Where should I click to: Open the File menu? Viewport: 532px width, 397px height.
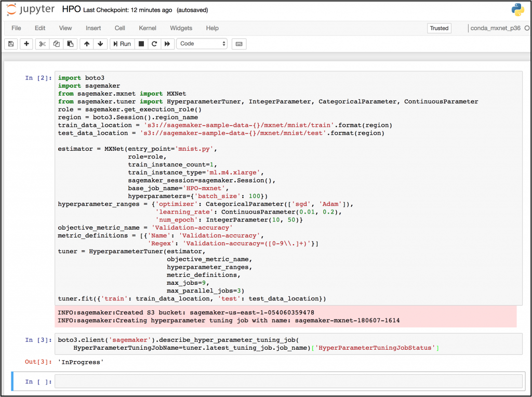(x=16, y=28)
